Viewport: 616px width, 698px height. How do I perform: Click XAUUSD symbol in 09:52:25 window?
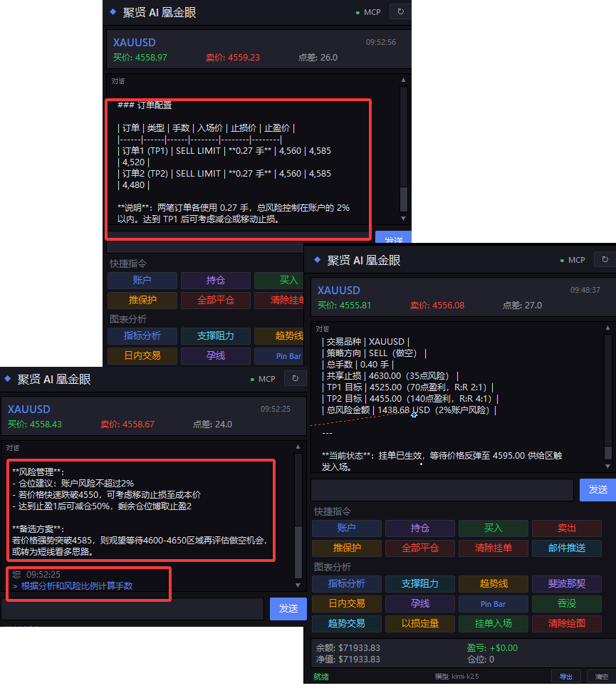point(29,409)
